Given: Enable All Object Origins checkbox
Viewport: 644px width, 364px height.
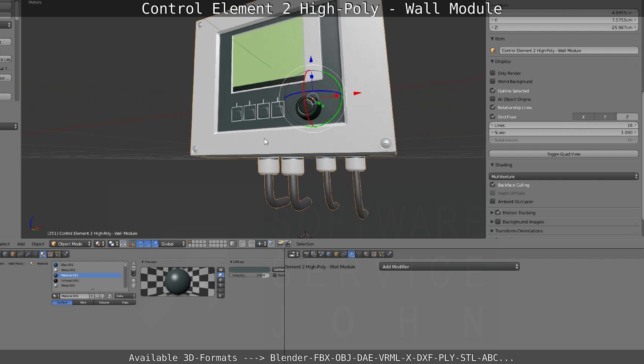Looking at the screenshot, I should pyautogui.click(x=493, y=99).
